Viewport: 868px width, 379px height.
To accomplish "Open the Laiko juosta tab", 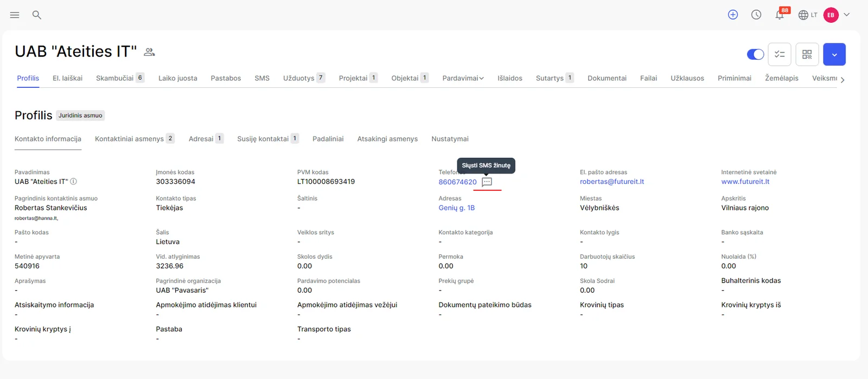I will [x=178, y=78].
